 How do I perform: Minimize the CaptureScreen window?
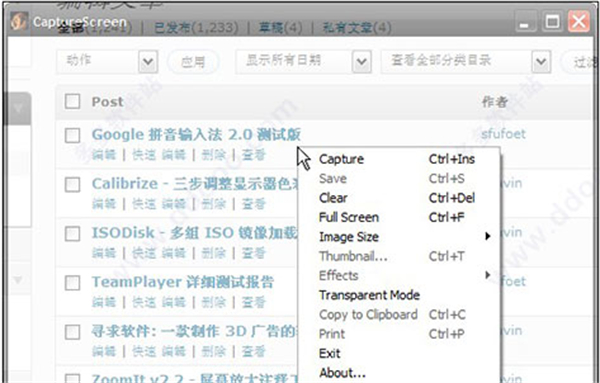pos(525,23)
